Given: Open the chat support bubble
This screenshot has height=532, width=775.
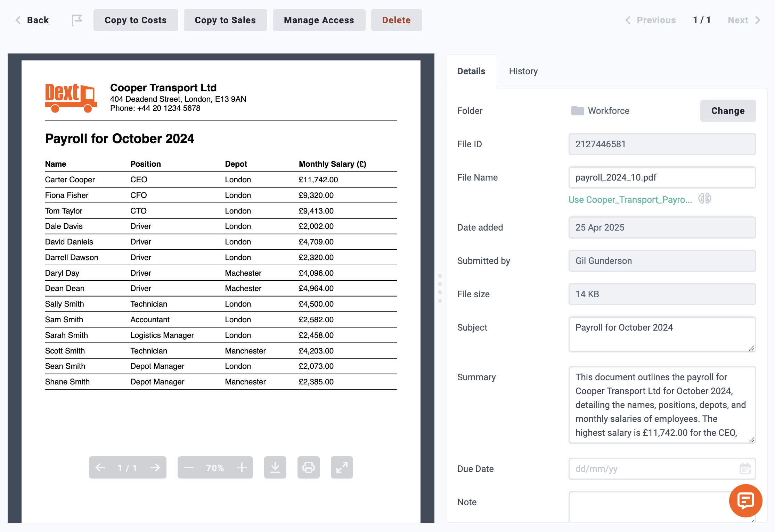Looking at the screenshot, I should tap(745, 501).
